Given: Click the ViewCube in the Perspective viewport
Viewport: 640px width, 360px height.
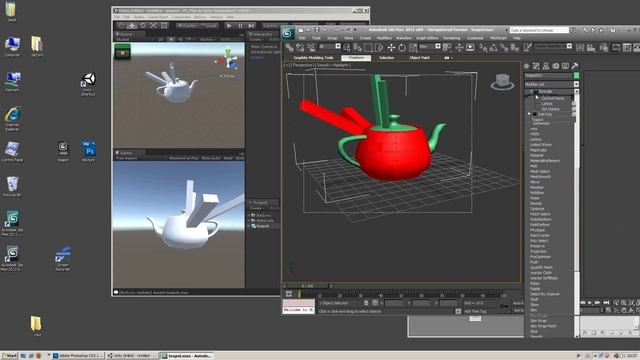Looking at the screenshot, I should tap(502, 82).
